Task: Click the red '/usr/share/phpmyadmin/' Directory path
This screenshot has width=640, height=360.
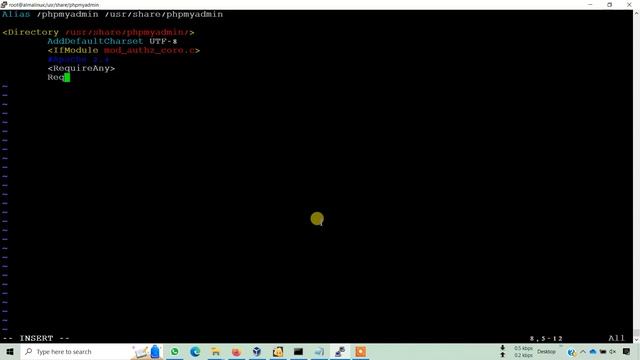Action: point(127,32)
